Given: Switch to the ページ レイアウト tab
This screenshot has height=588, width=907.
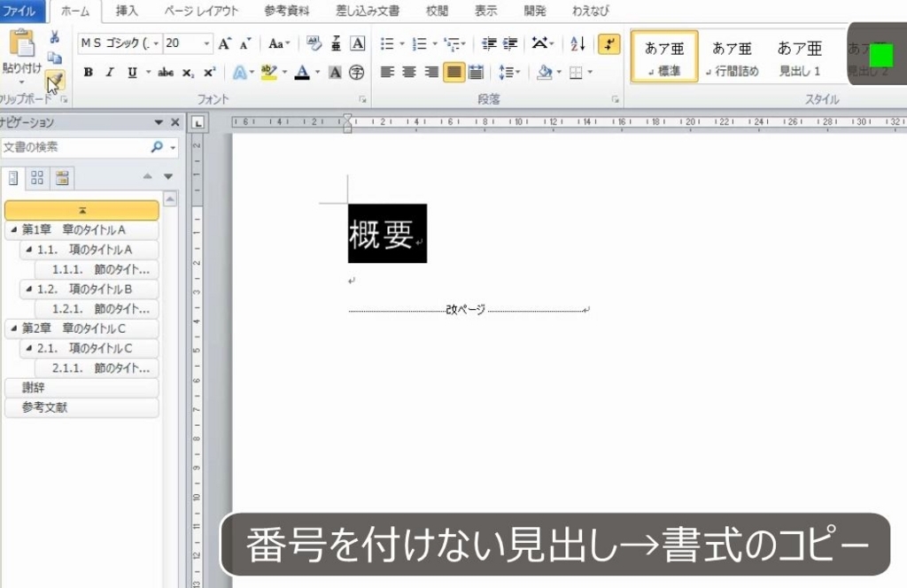Looking at the screenshot, I should coord(201,11).
